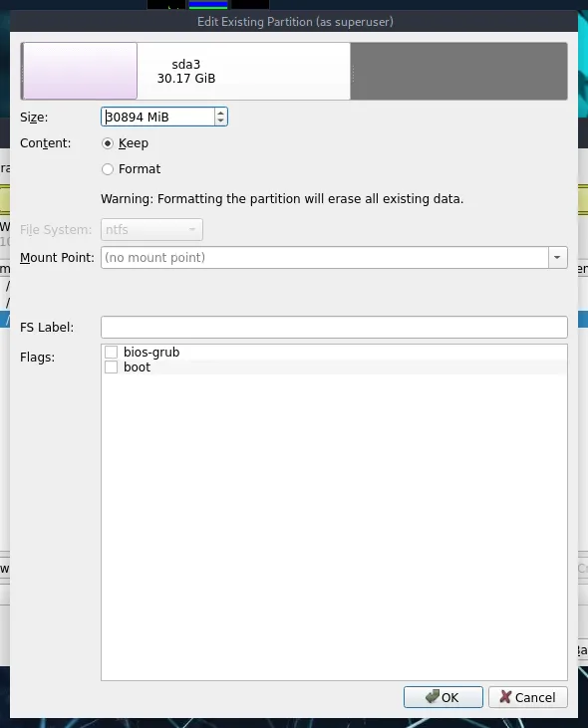
Task: Confirm changes with the OK button
Action: click(x=443, y=697)
